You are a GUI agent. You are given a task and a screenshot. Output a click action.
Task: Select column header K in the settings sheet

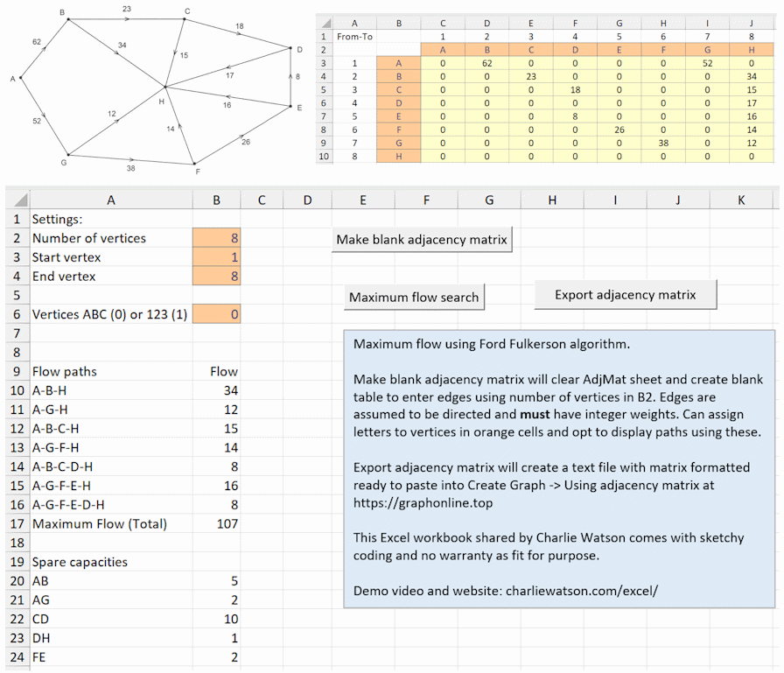tap(740, 200)
